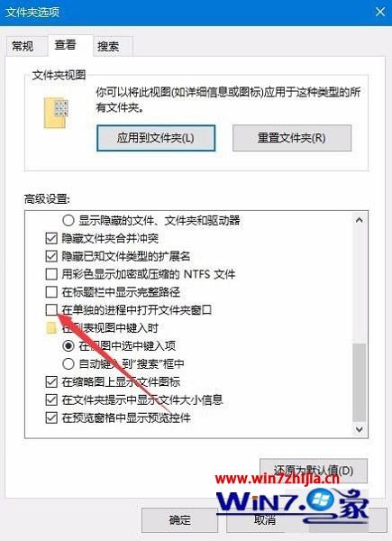Uncheck 隐藏已知文件类型的扩展名
The width and height of the screenshot is (392, 541).
[51, 256]
